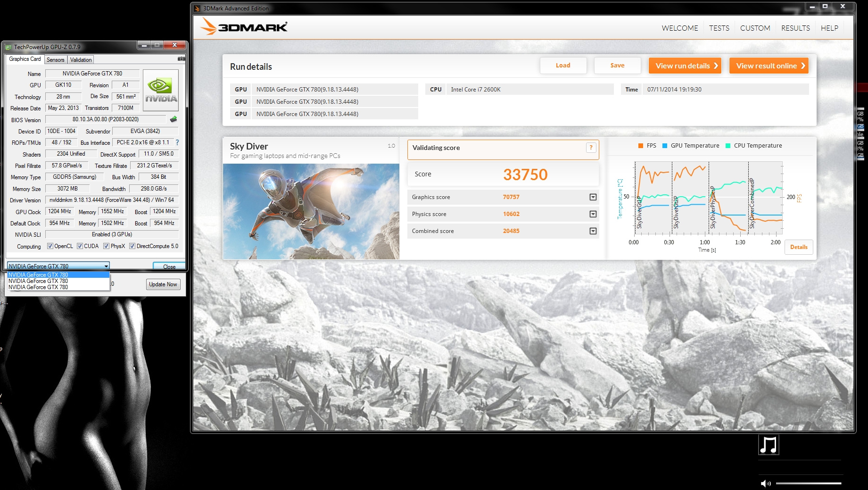868x490 pixels.
Task: Click the Default Clock 954 MHz field
Action: tap(59, 223)
